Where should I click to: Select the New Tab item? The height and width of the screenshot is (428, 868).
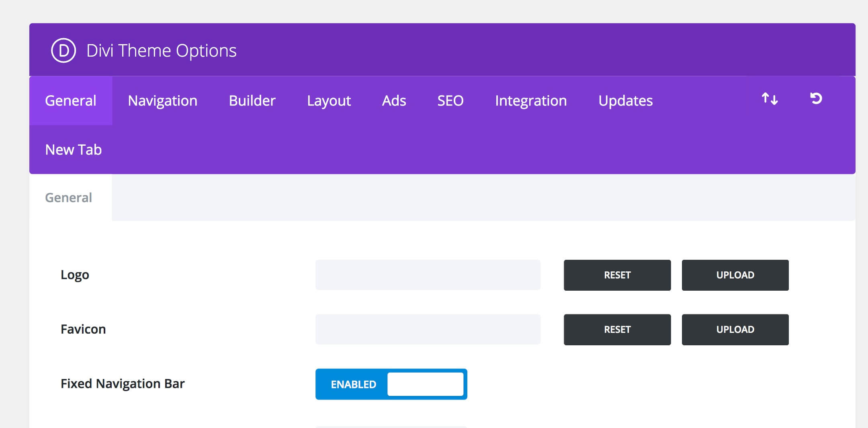(74, 149)
